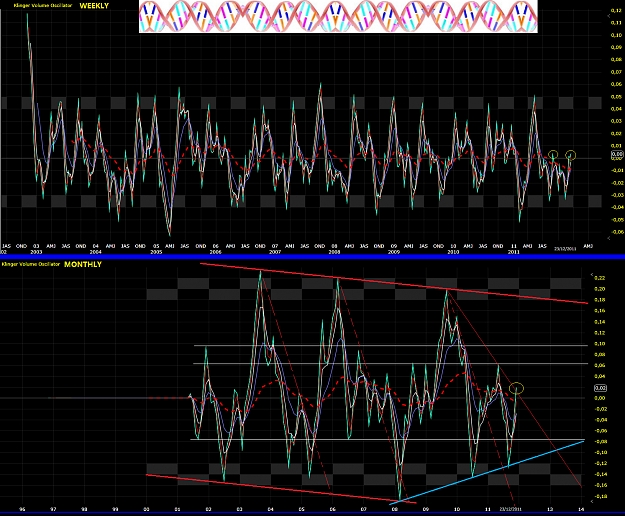
Task: Click the WEEKLY timeframe label
Action: point(94,6)
